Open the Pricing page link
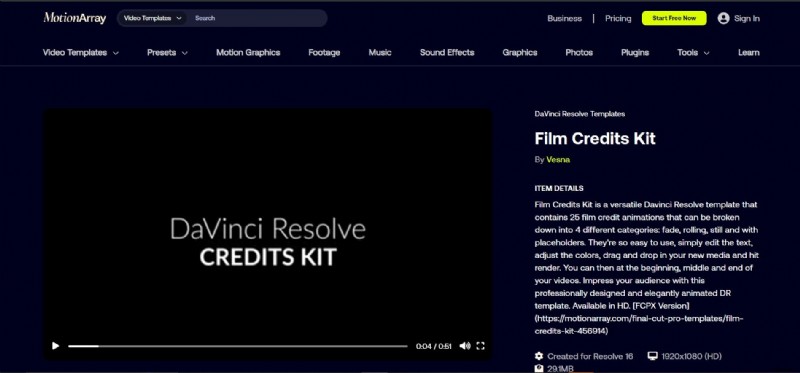This screenshot has height=373, width=800. 618,18
